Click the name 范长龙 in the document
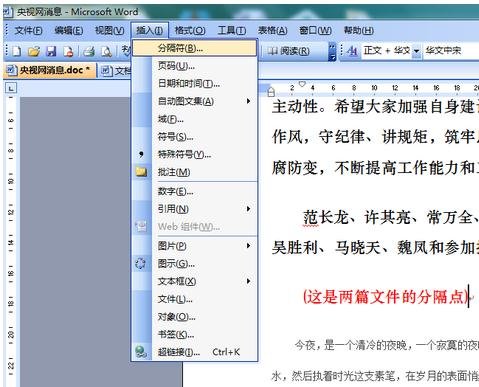479x387 pixels. click(x=326, y=217)
